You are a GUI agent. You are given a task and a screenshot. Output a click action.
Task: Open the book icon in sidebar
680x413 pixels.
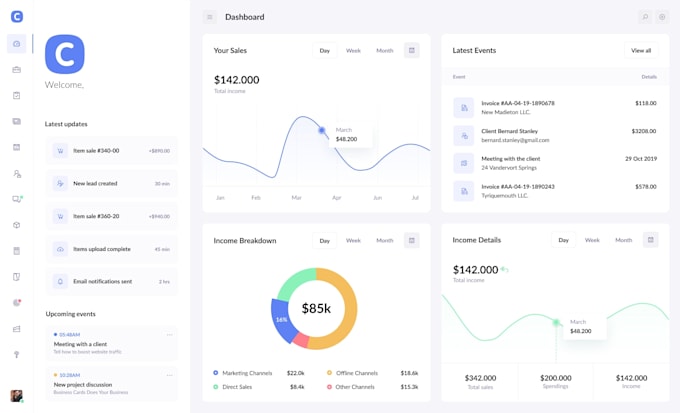tap(16, 277)
